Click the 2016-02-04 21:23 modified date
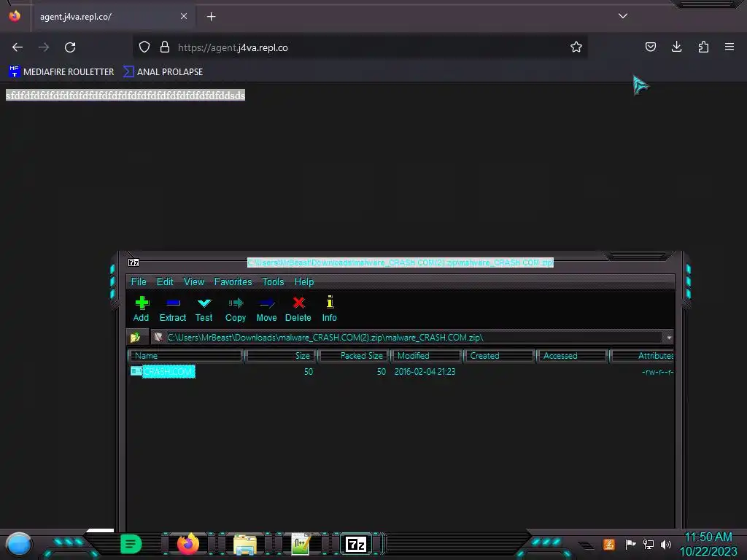Viewport: 747px width, 560px height. (425, 371)
